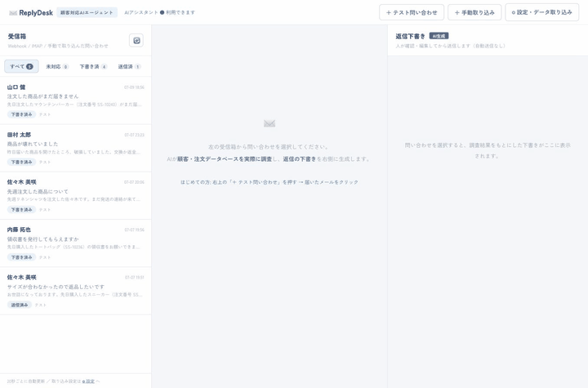
Task: Click 下書き済み badge on 山口 健 row
Action: pos(21,114)
